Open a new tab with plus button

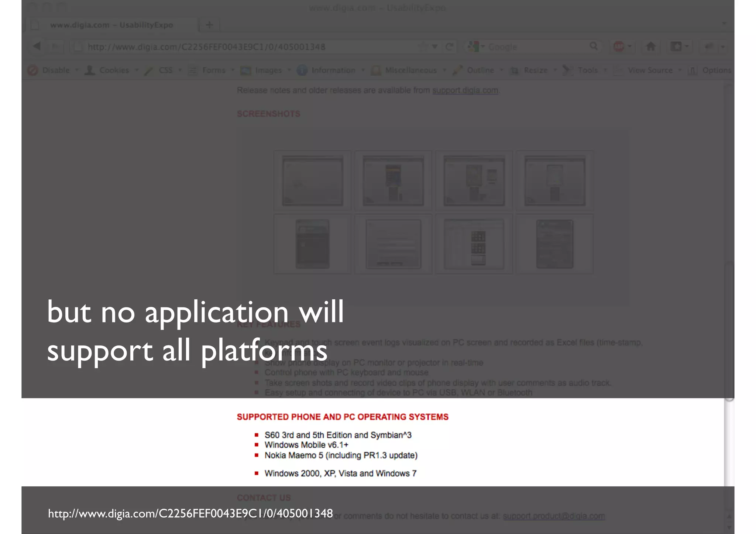click(x=209, y=25)
